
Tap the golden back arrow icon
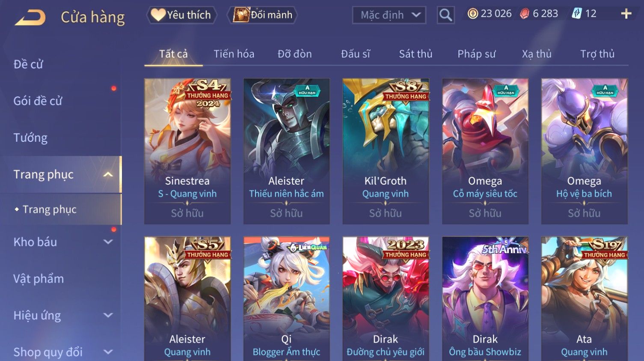coord(30,18)
